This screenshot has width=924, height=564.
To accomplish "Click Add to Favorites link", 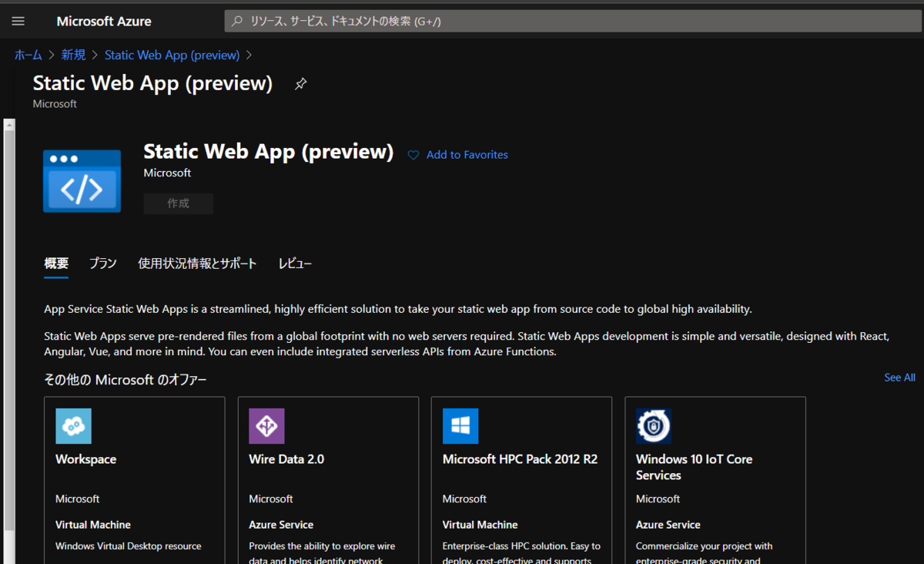I will tap(467, 155).
